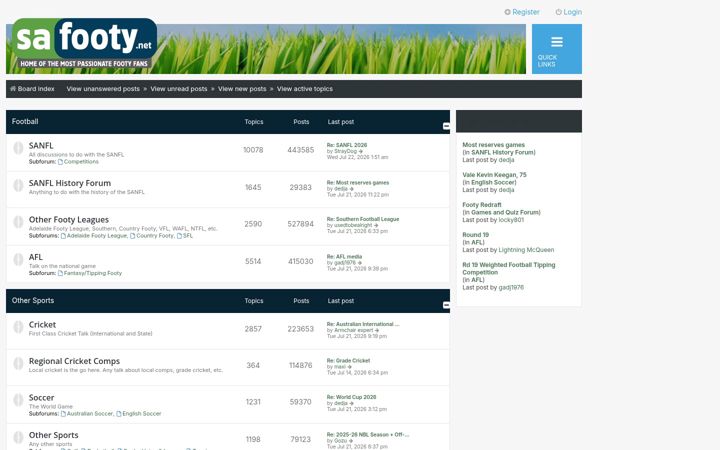Jump to AFL media last post arrow
The height and width of the screenshot is (450, 720).
[x=360, y=263]
